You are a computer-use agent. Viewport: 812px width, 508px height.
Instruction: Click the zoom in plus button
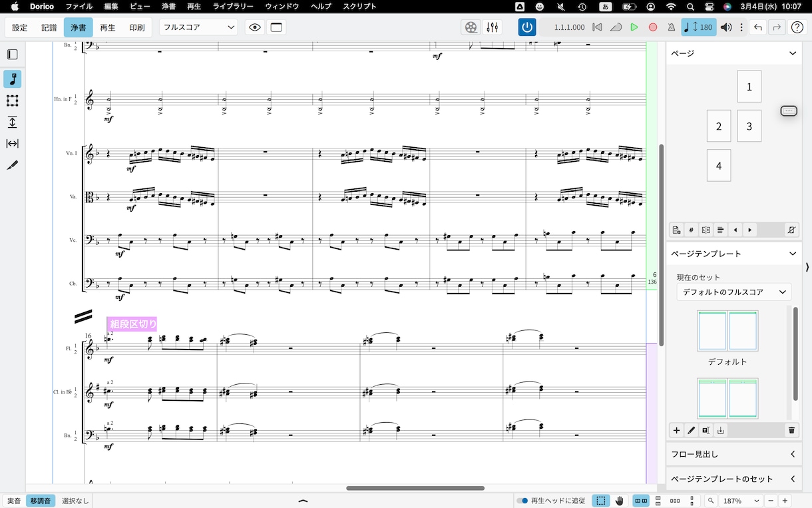(785, 501)
